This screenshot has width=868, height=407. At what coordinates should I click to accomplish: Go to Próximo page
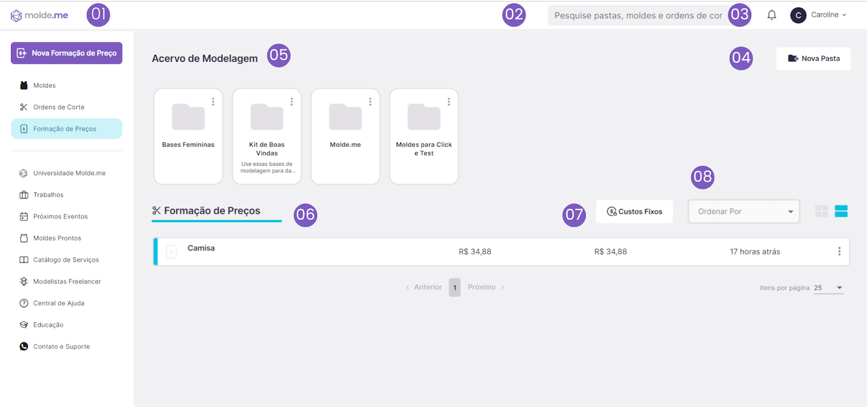(x=486, y=287)
